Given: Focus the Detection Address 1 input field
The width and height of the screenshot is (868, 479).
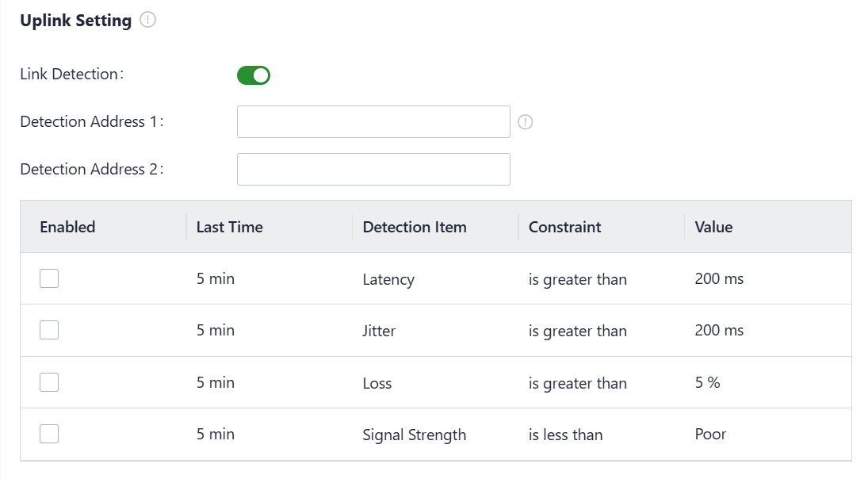Looking at the screenshot, I should tap(373, 122).
